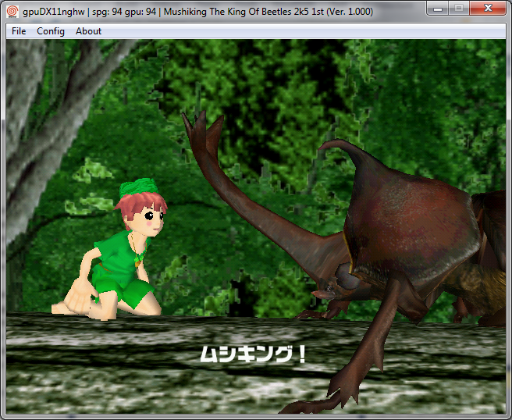This screenshot has height=420, width=512.
Task: Open the About menu
Action: pos(88,31)
